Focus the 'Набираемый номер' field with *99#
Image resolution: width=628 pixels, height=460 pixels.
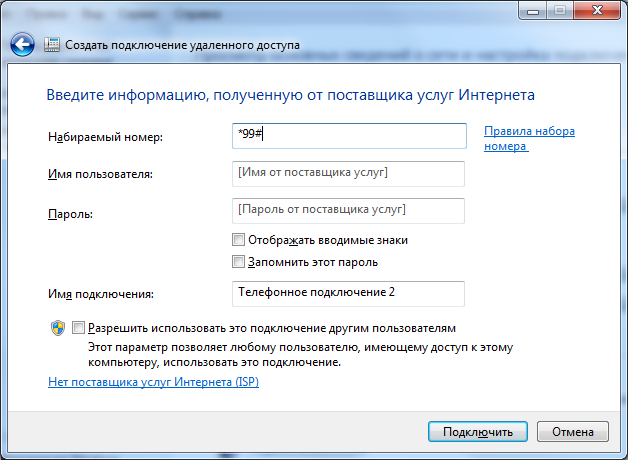tap(349, 136)
